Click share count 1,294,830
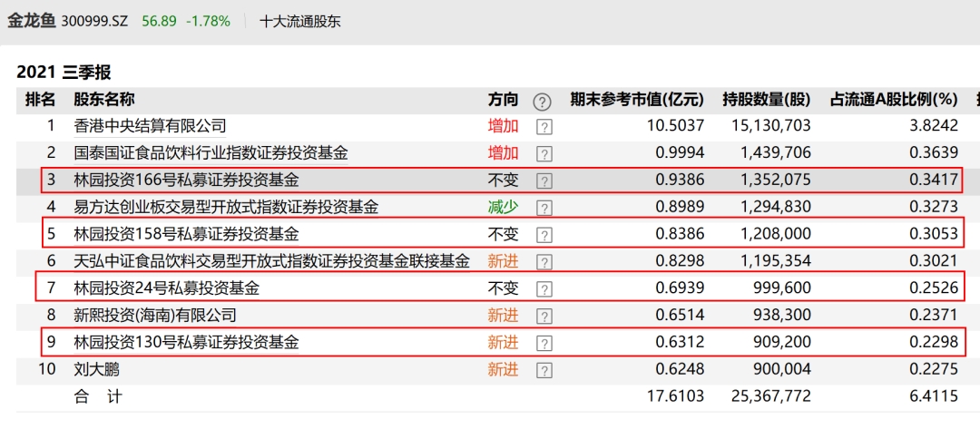The image size is (980, 429). [776, 207]
